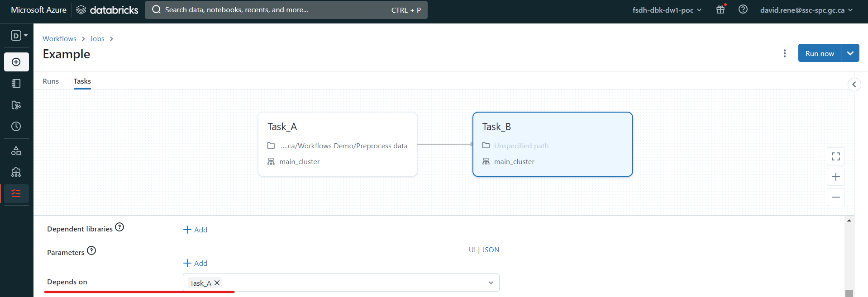Image resolution: width=868 pixels, height=297 pixels.
Task: Click the fit-to-screen icon on canvas
Action: 835,156
